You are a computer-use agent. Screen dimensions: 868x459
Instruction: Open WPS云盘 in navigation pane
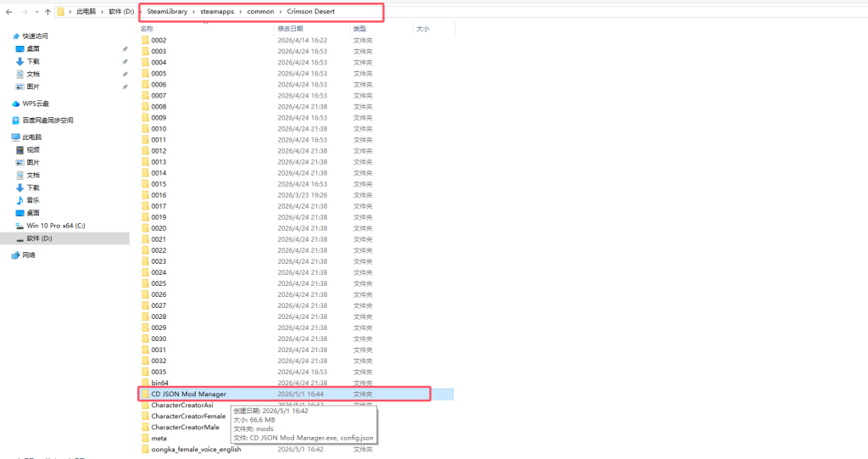click(x=36, y=104)
